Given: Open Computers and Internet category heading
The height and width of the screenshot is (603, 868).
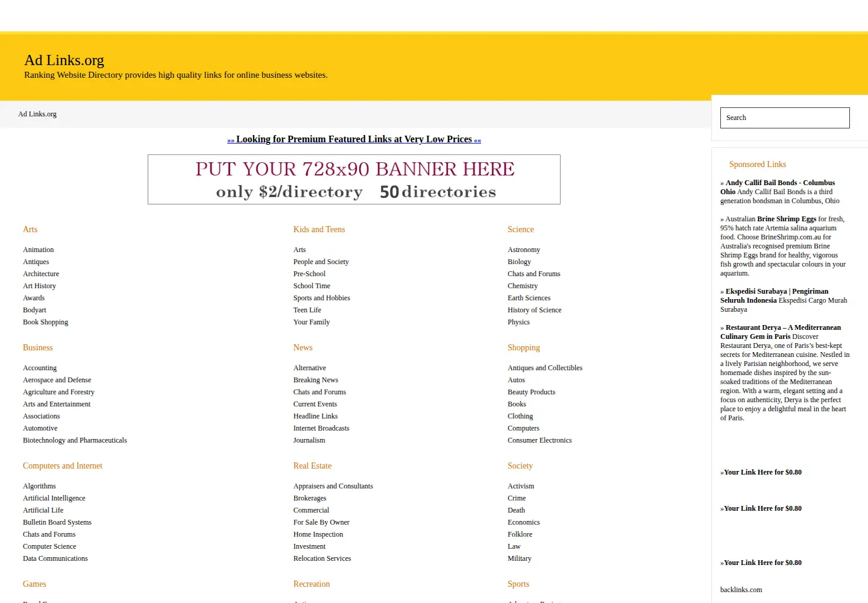Looking at the screenshot, I should 63,466.
